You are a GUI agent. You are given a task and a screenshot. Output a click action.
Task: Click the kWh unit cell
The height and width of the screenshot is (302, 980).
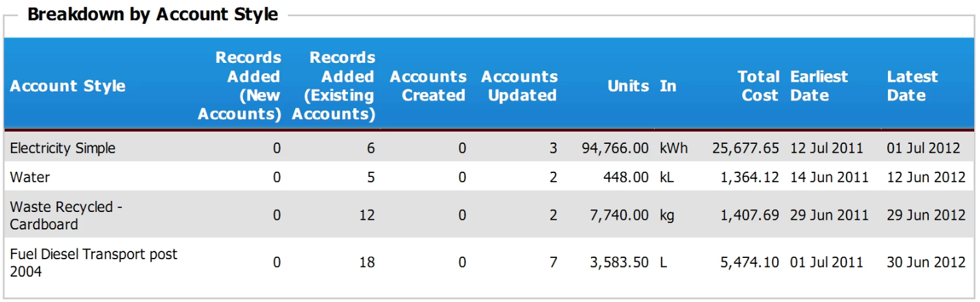[673, 148]
